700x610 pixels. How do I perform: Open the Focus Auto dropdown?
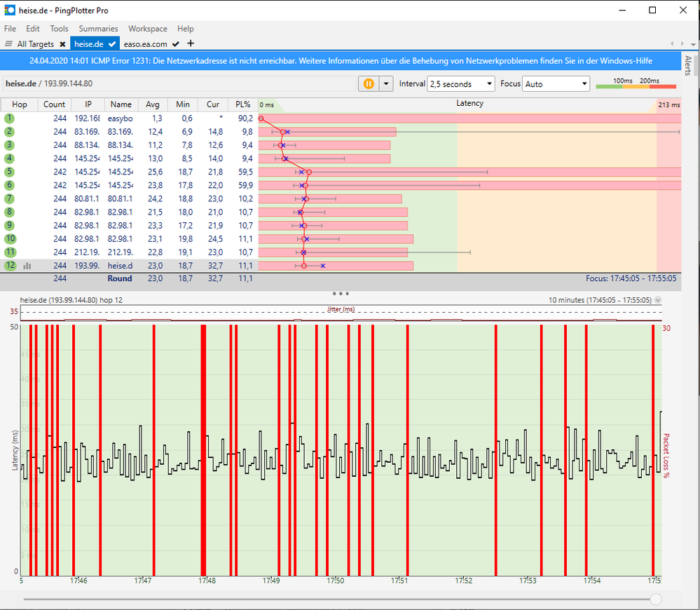coord(556,84)
